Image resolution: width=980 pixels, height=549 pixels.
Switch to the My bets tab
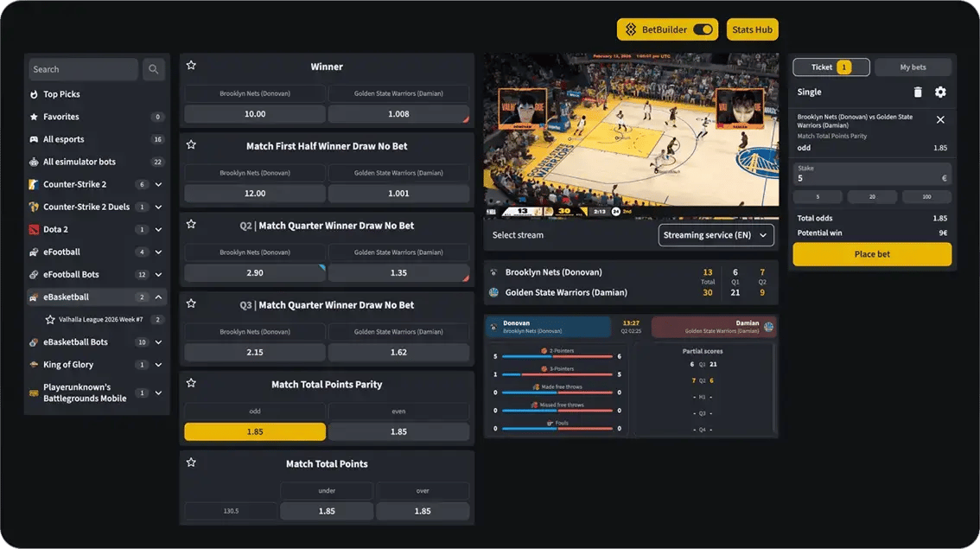913,67
